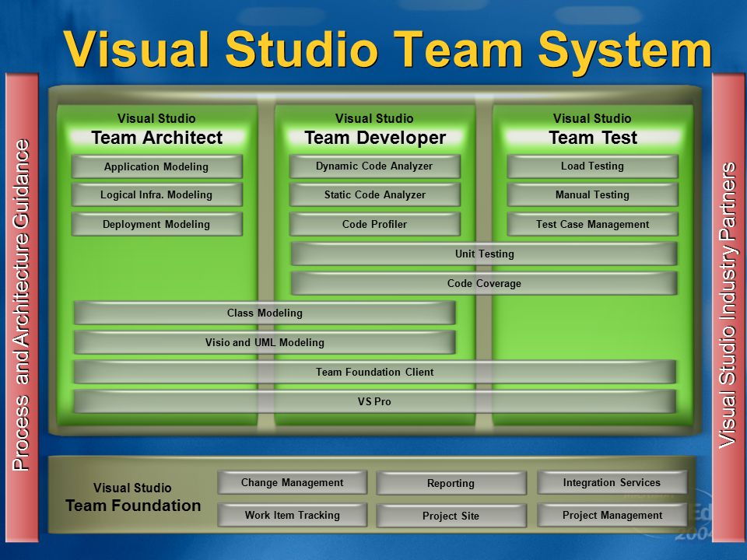The width and height of the screenshot is (747, 560).
Task: Click "Visual Studio" label above Team Architect
Action: pyautogui.click(x=156, y=118)
